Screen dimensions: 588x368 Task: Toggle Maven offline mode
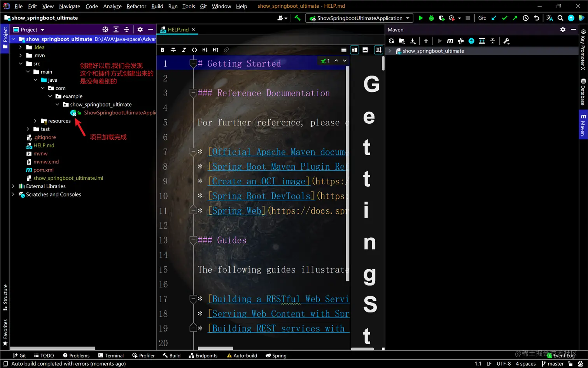461,41
